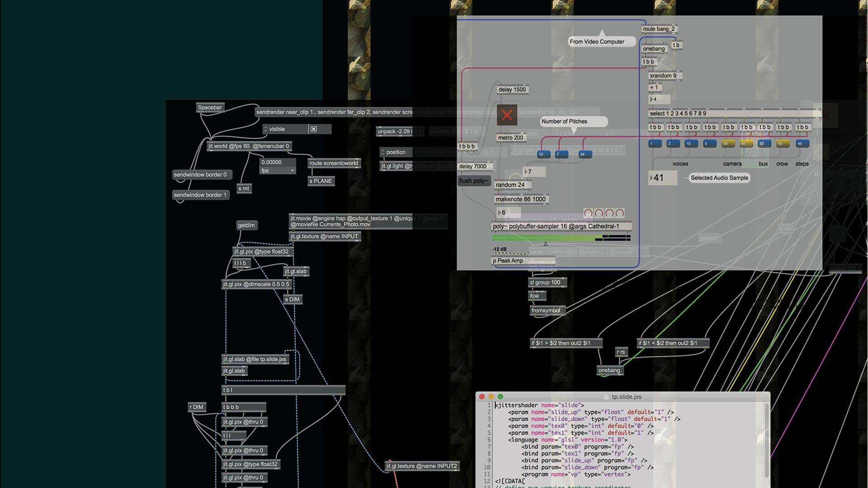Click the sendwindow border 0 message

[202, 175]
